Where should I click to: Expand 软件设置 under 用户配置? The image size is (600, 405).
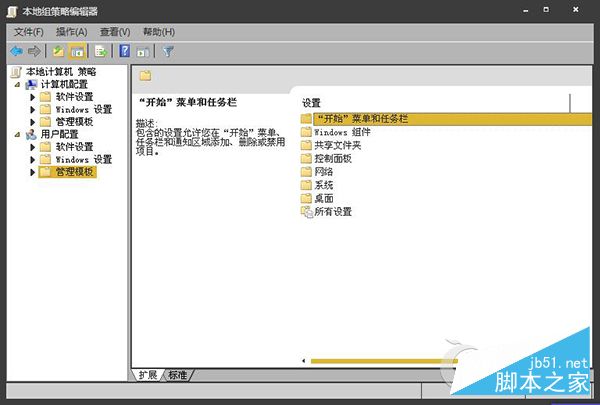(x=33, y=147)
